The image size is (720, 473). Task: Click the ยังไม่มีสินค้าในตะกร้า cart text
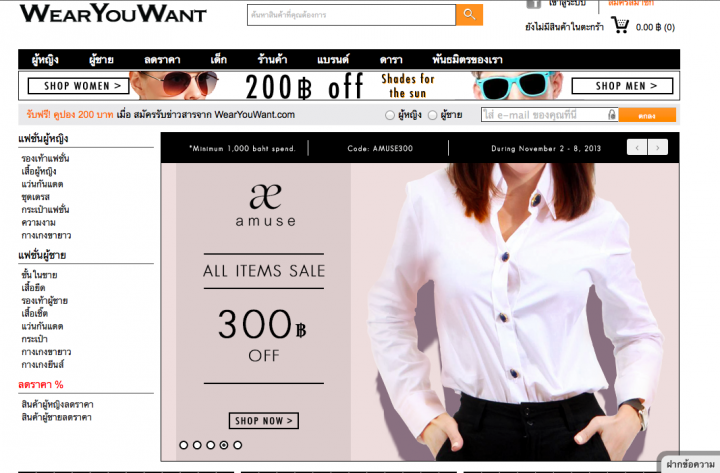pos(564,27)
